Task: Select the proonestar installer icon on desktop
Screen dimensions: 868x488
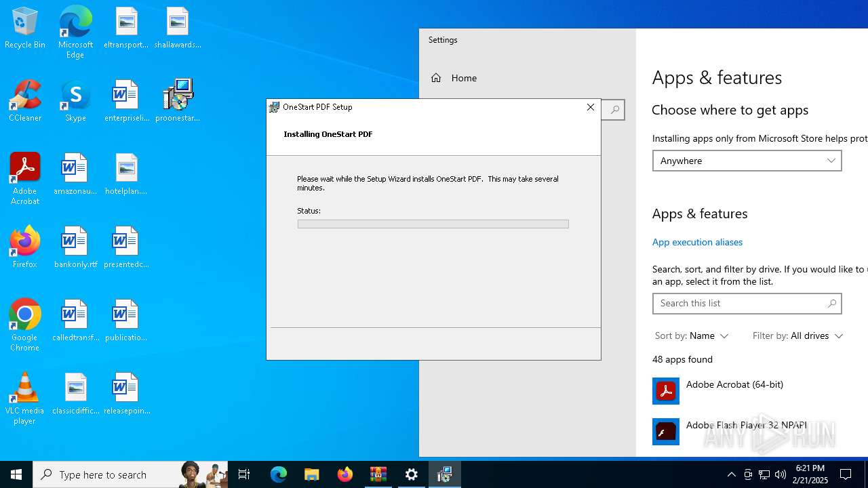Action: [178, 102]
